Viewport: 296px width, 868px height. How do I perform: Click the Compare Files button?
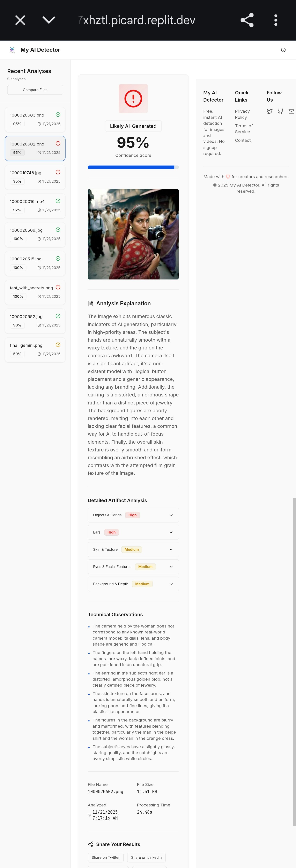(x=35, y=90)
